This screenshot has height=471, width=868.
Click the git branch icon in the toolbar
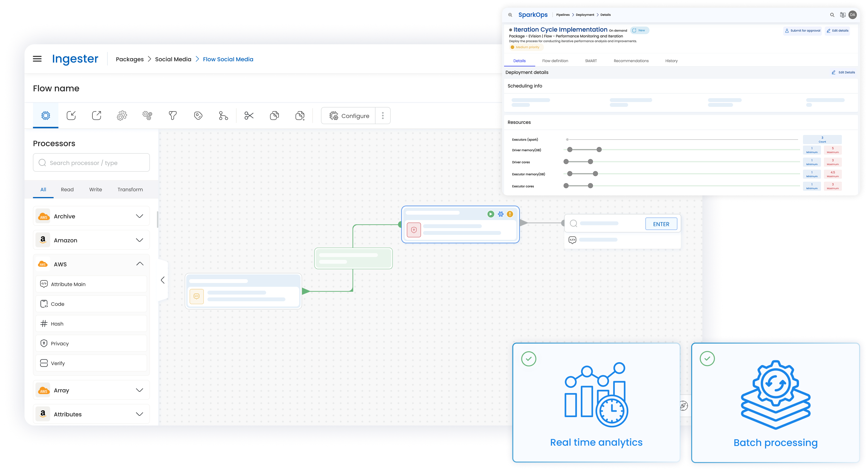tap(223, 116)
